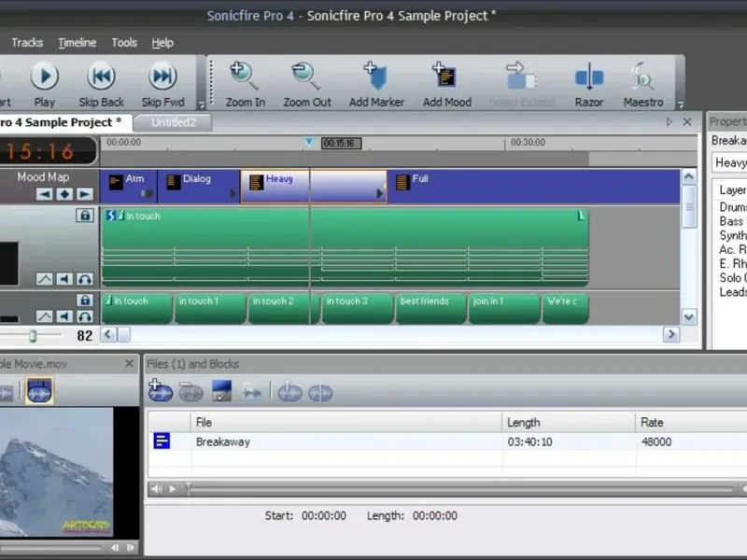This screenshot has width=747, height=560.
Task: Click the add file icon in Files panel
Action: point(160,392)
